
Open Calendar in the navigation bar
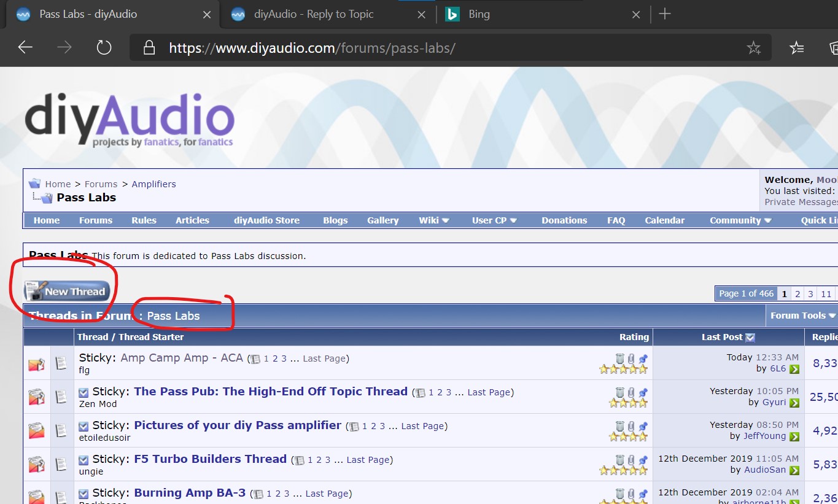[x=664, y=220]
